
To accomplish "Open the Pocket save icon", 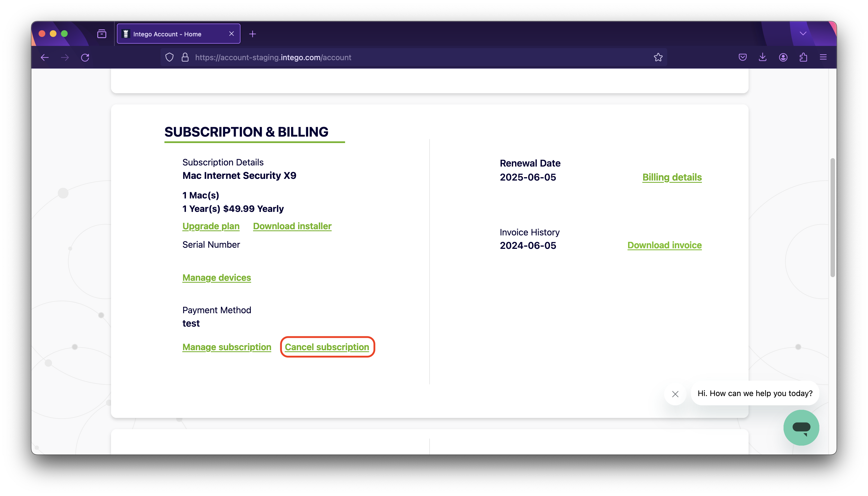I will coord(742,57).
